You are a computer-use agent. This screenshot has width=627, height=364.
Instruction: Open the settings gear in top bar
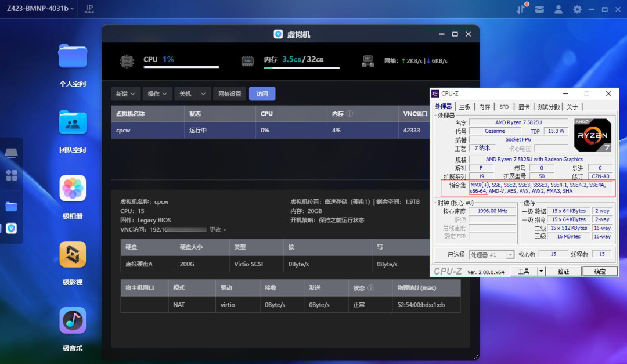pyautogui.click(x=577, y=9)
